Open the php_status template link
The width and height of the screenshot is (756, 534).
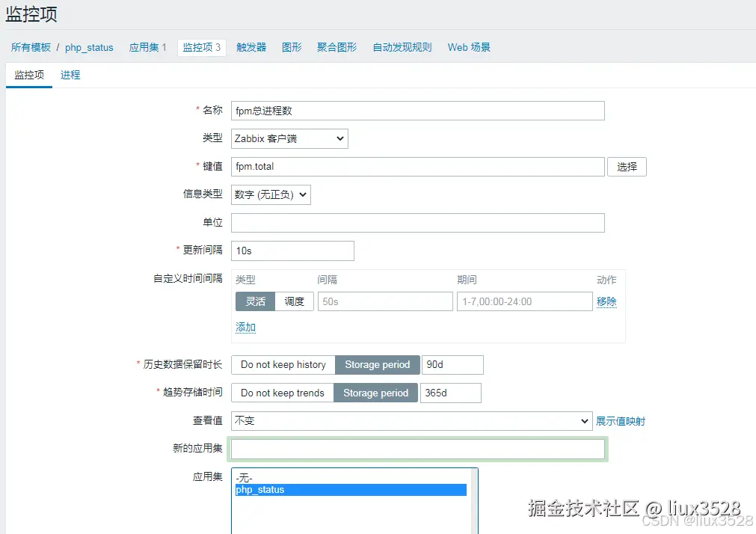tap(89, 47)
